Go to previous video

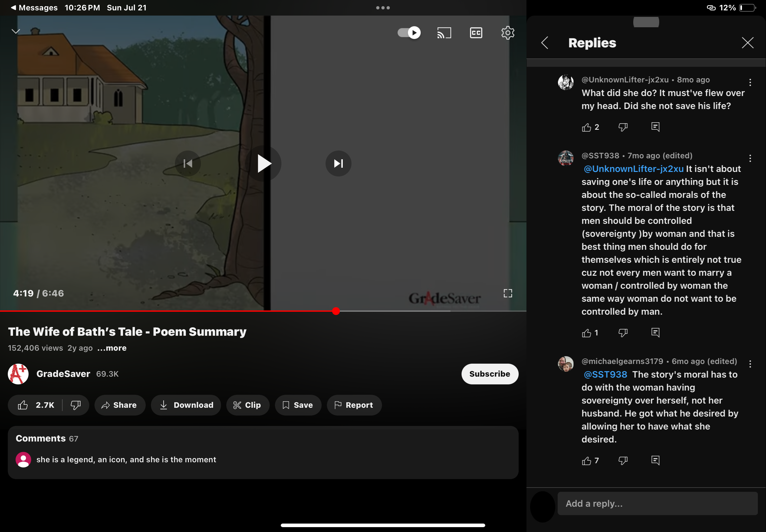point(188,163)
